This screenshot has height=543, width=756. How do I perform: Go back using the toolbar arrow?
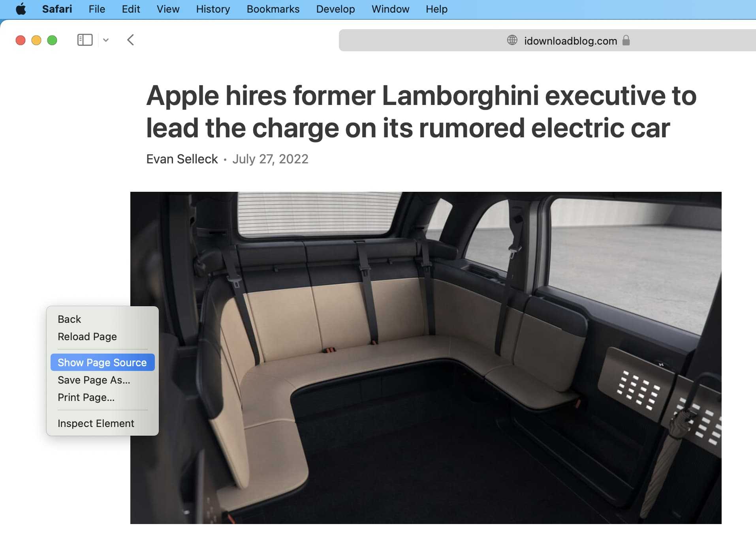[131, 40]
